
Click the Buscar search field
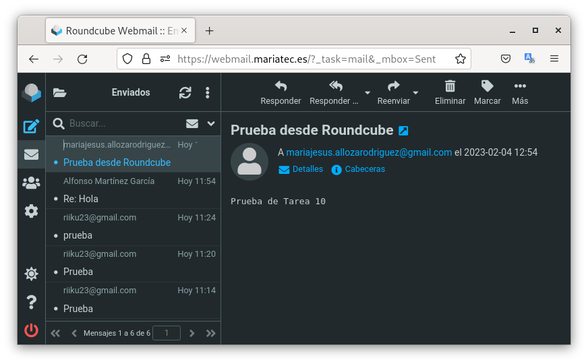pos(121,123)
